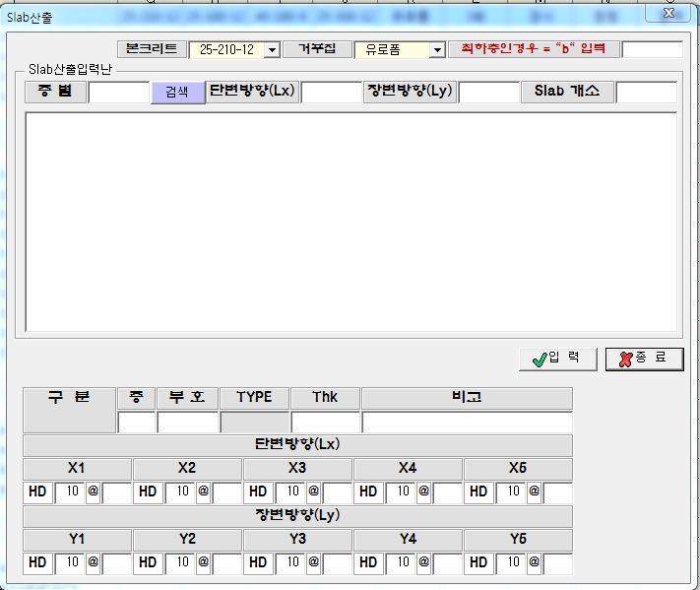Click the Slab 개소 label
Image resolution: width=700 pixels, height=590 pixels.
[x=567, y=92]
